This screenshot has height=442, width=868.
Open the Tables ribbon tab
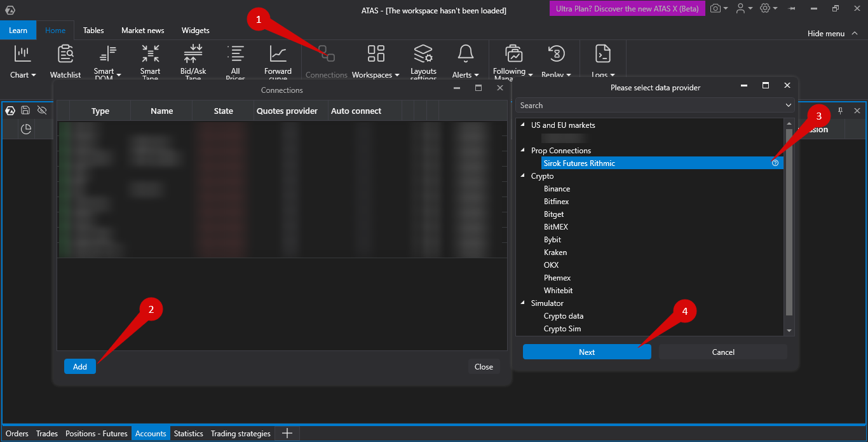(93, 30)
